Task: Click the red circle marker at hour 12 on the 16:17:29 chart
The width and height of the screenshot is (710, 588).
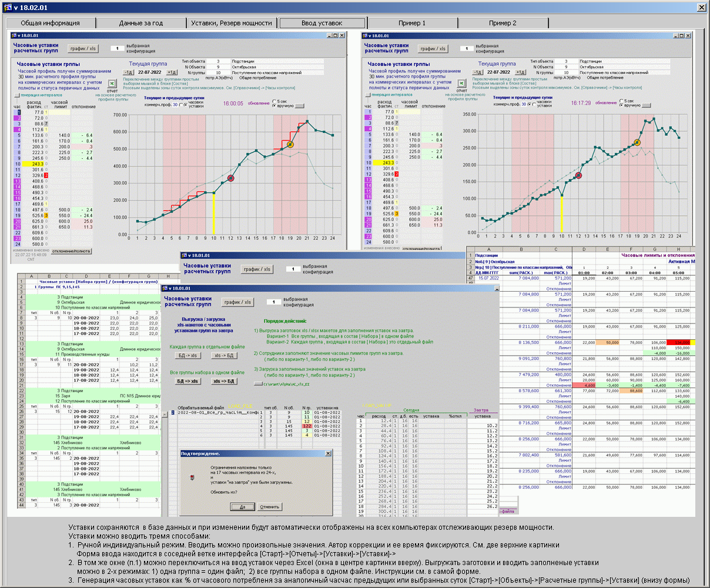Action: click(x=579, y=175)
